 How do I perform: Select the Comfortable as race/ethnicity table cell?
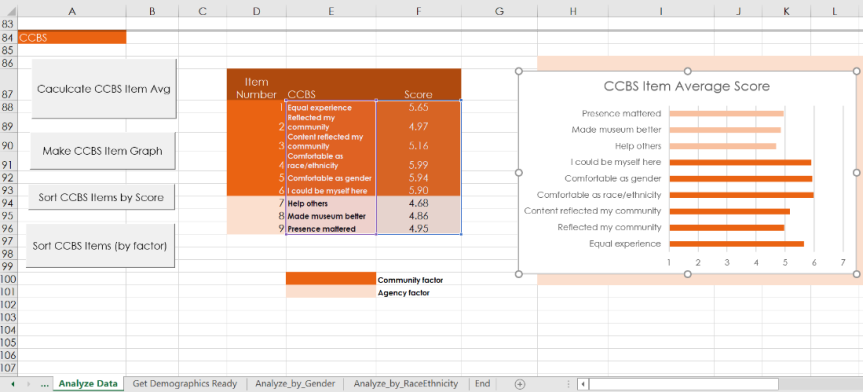click(331, 161)
